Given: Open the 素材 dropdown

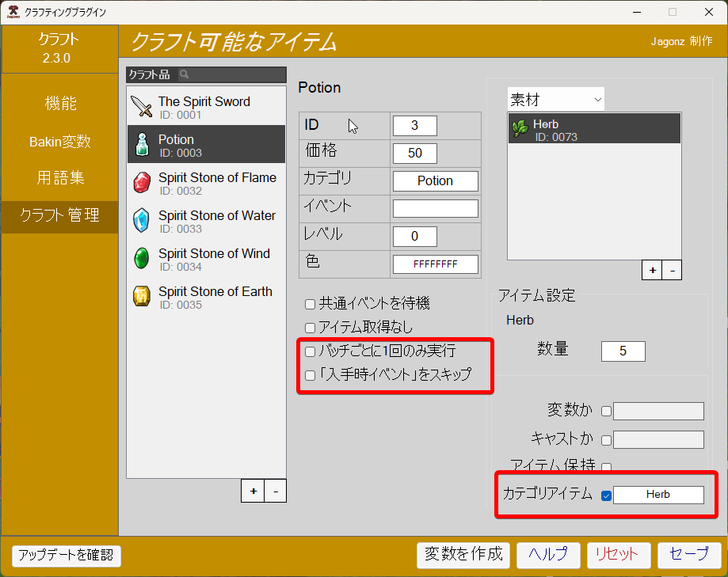Looking at the screenshot, I should tap(556, 99).
